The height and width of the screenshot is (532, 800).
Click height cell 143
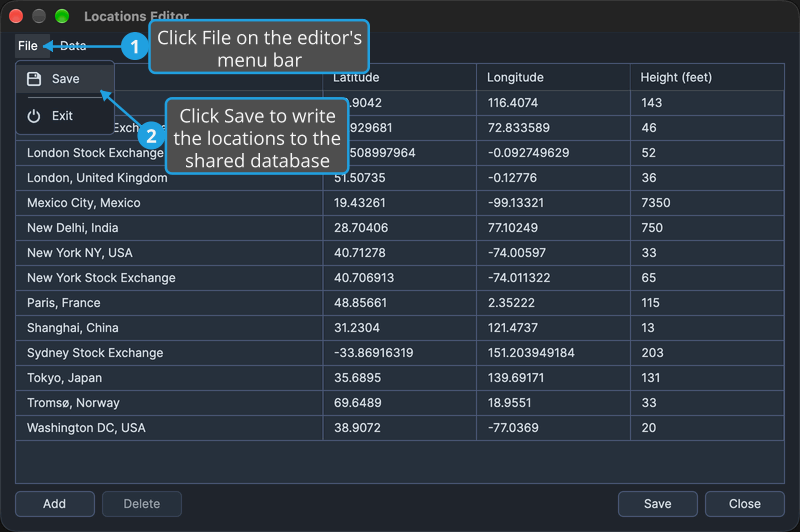click(x=707, y=103)
